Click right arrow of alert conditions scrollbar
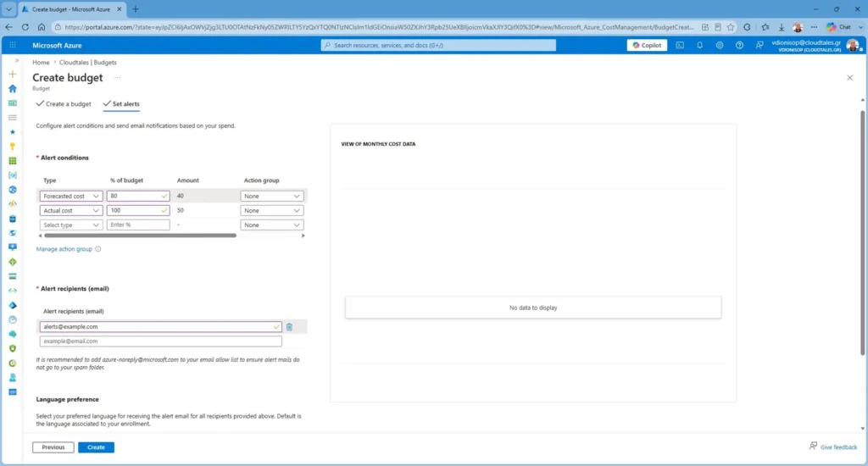 (303, 236)
